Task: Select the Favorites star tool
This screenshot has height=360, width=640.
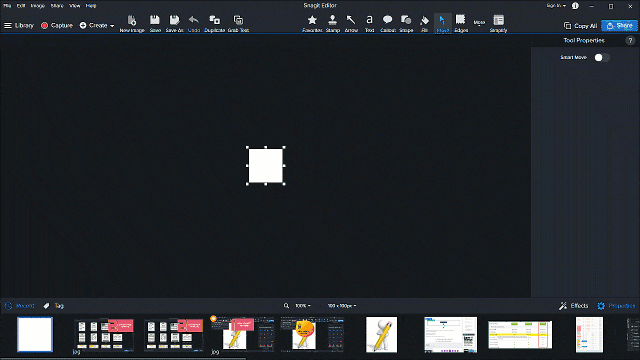Action: click(312, 24)
